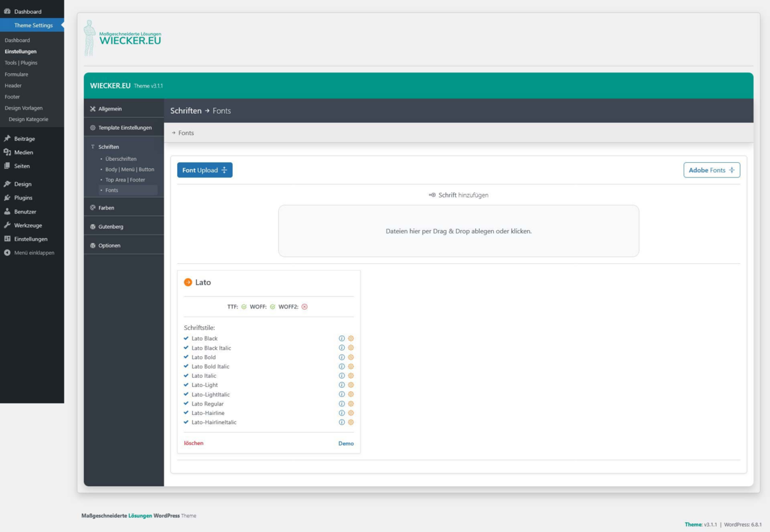Click the info icon next to Lato Regular

pos(342,404)
